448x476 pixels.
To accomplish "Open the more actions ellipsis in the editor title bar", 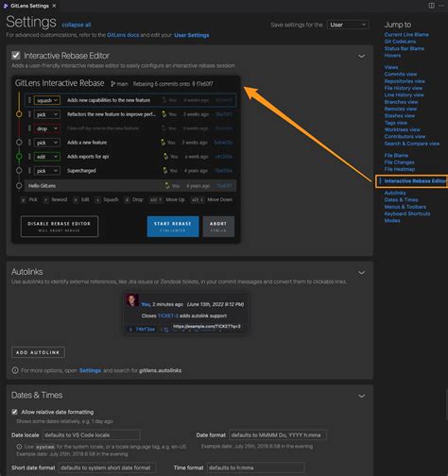I will 441,6.
